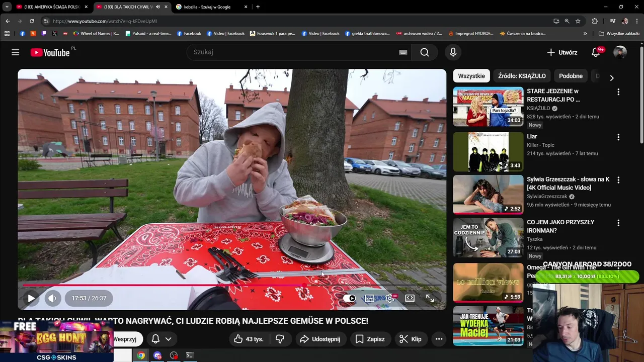Select the Źródło: KSIĄŻULO chip
This screenshot has height=362, width=644.
(x=522, y=76)
